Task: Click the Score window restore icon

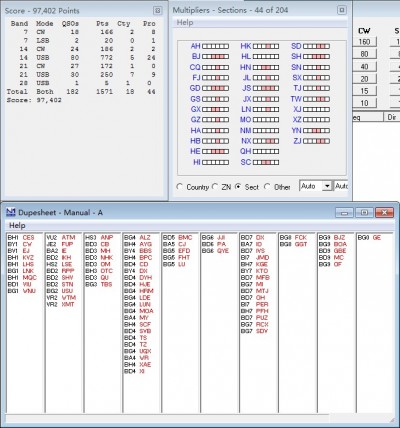Action: pos(158,11)
